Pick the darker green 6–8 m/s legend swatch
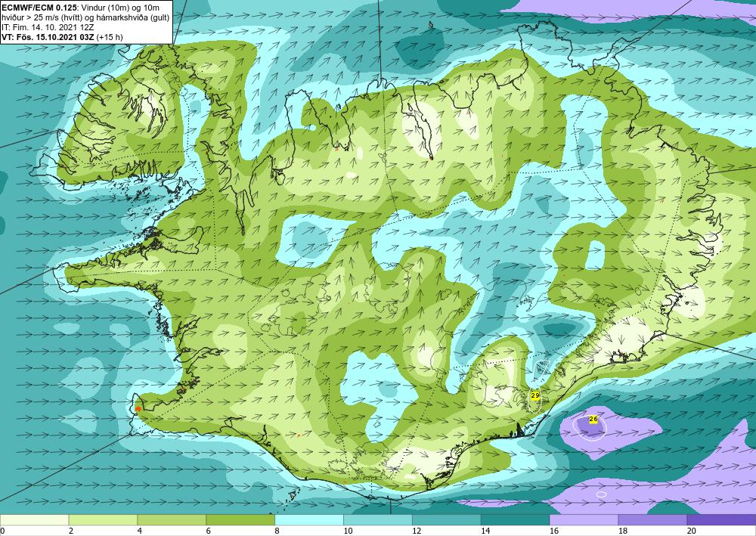The width and height of the screenshot is (756, 536). tap(240, 519)
